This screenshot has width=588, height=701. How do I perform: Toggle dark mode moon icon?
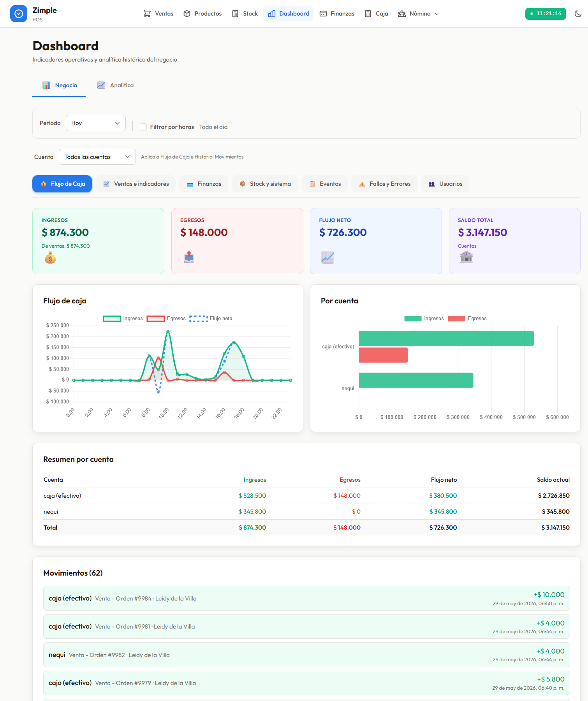[578, 14]
